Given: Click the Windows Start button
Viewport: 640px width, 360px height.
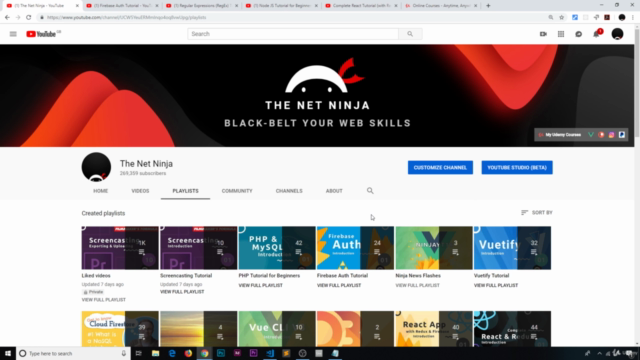Looking at the screenshot, I should (x=8, y=353).
